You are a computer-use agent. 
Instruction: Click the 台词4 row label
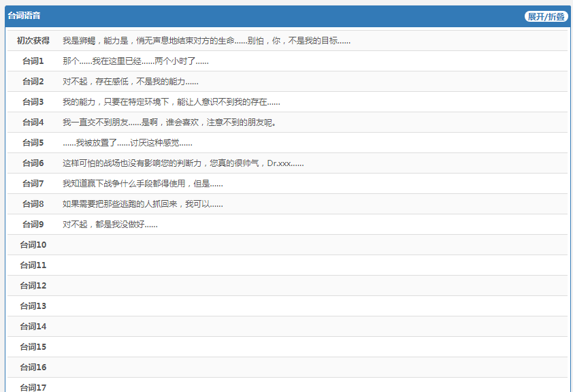[x=33, y=122]
